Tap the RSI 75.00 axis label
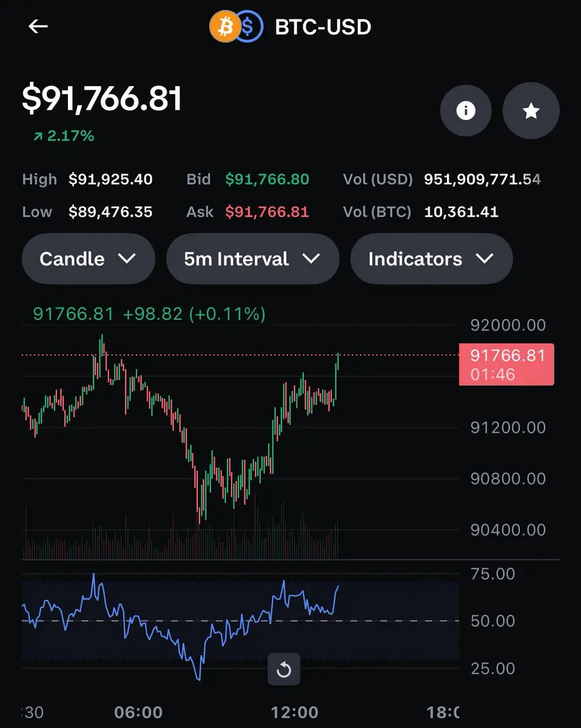Image resolution: width=581 pixels, height=728 pixels. click(x=492, y=573)
